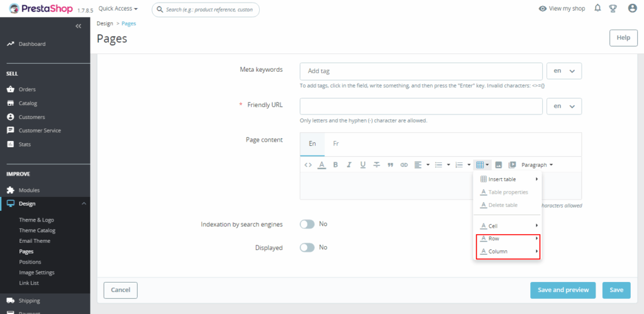This screenshot has height=314, width=644.
Task: Toggle Indexation by search engines switch
Action: 307,224
